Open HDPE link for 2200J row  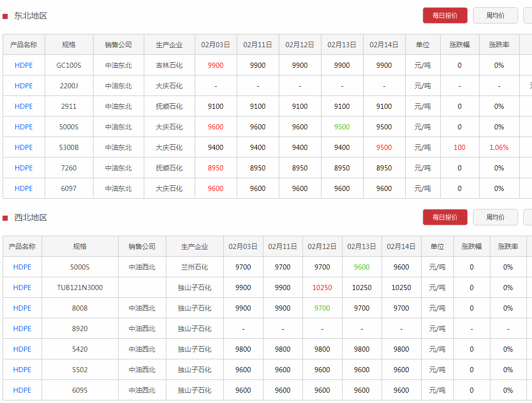(x=24, y=86)
